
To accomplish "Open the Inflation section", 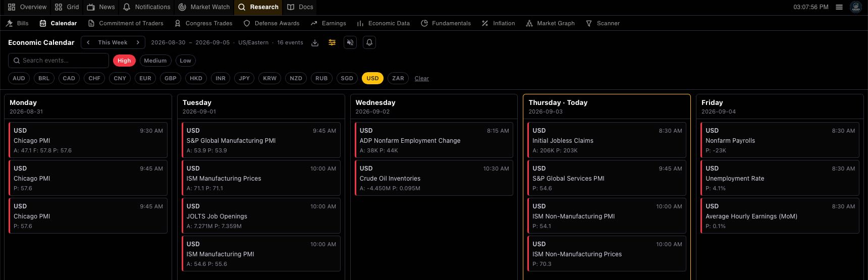I will tap(499, 23).
